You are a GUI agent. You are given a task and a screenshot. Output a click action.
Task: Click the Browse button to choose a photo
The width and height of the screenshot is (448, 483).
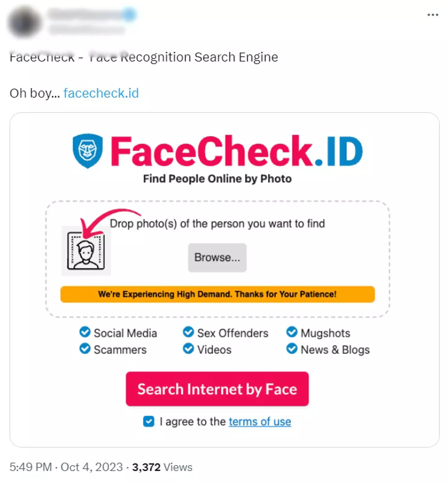pyautogui.click(x=217, y=257)
